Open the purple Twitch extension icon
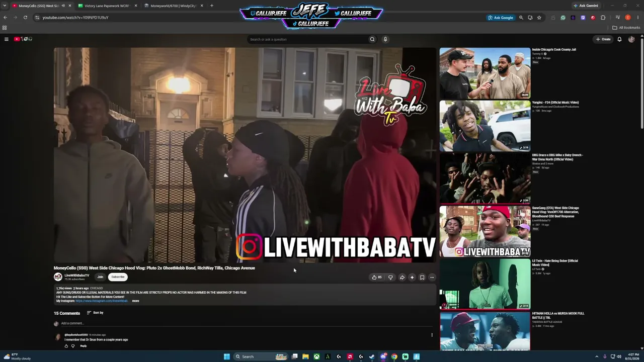The height and width of the screenshot is (362, 644). (583, 18)
